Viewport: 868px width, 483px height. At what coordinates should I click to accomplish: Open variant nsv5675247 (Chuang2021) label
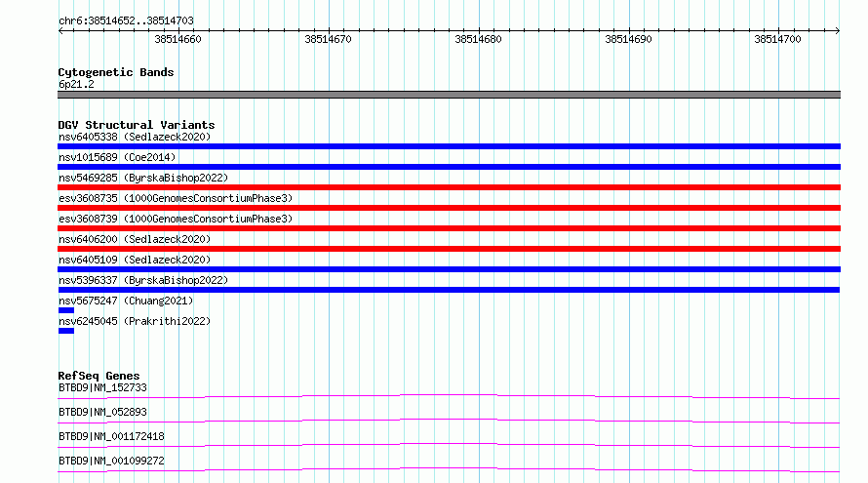[126, 301]
